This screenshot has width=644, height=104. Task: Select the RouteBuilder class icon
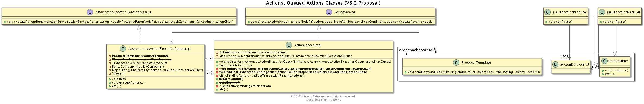coord(605,61)
